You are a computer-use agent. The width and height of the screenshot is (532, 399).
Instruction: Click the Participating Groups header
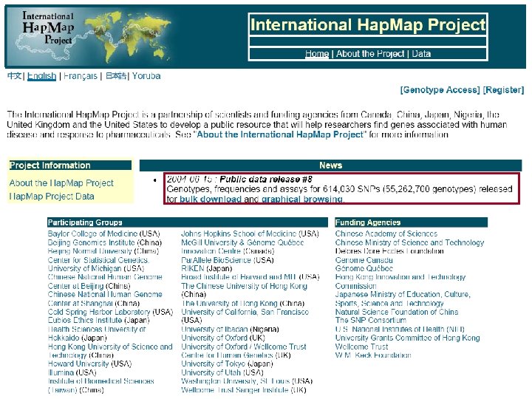click(188, 222)
